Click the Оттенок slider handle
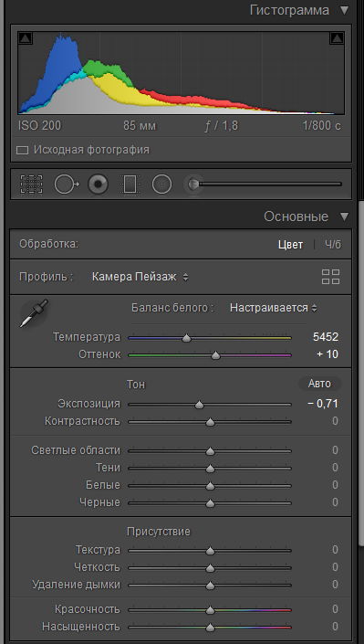364x644 pixels. click(216, 355)
